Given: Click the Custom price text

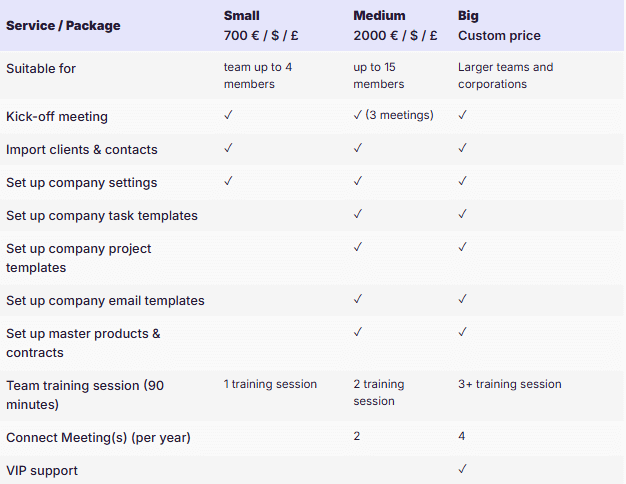Looking at the screenshot, I should pos(499,36).
